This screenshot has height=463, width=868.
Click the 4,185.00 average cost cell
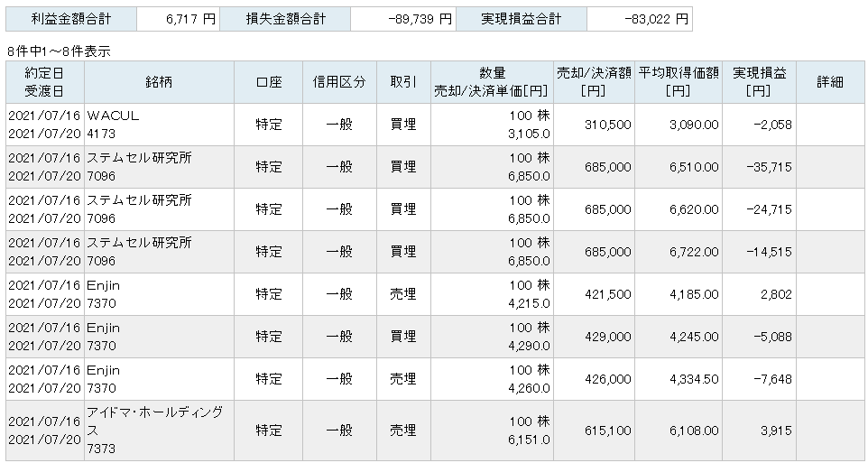pos(694,294)
